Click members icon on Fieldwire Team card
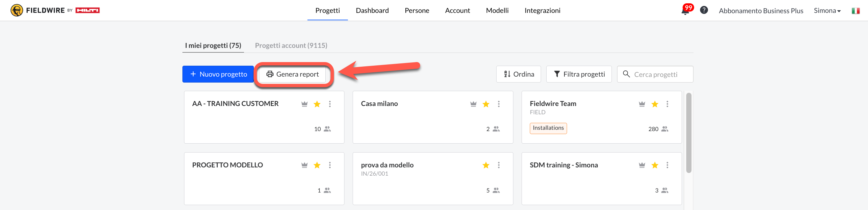The image size is (868, 210). point(665,129)
